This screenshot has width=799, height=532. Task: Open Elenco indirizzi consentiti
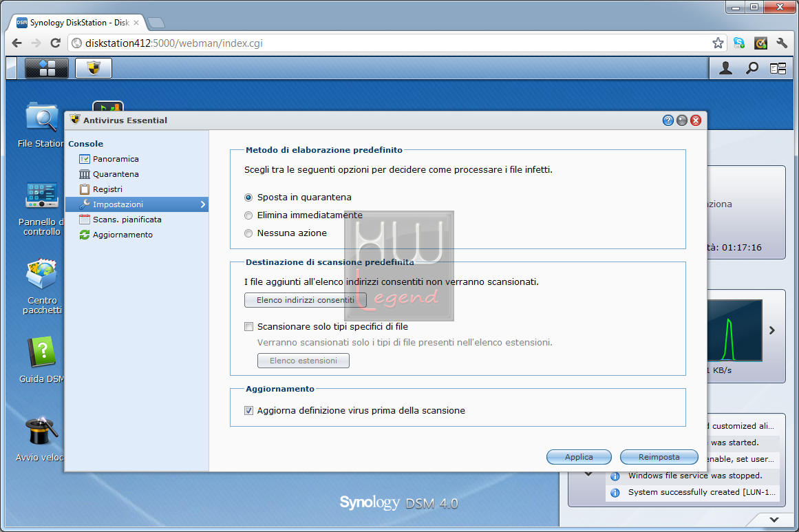pyautogui.click(x=306, y=300)
